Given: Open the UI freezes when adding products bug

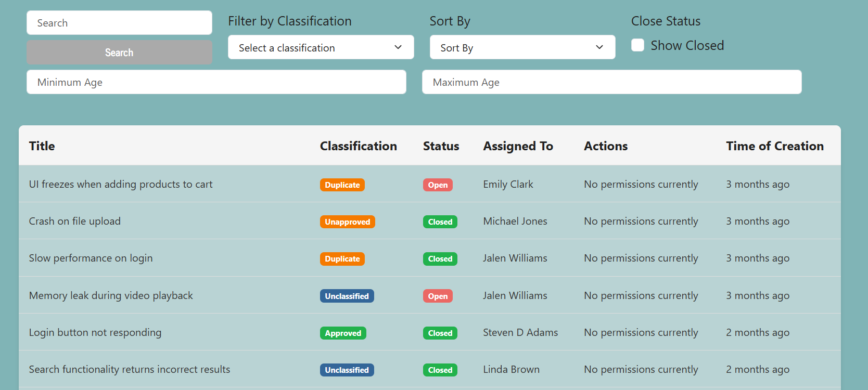Looking at the screenshot, I should [x=121, y=184].
